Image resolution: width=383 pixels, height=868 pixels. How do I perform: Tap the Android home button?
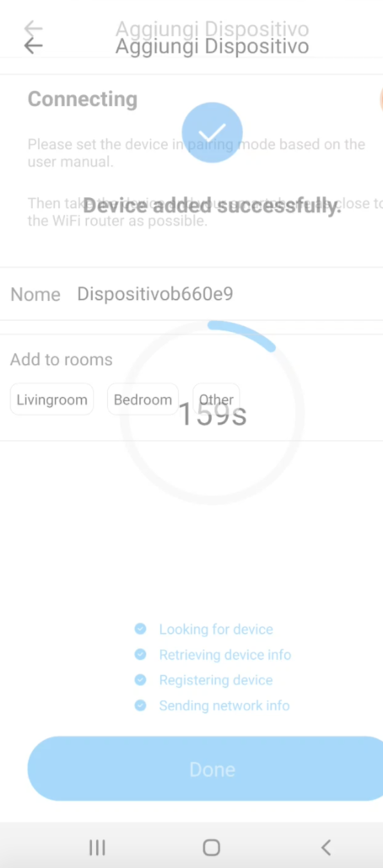(x=211, y=847)
